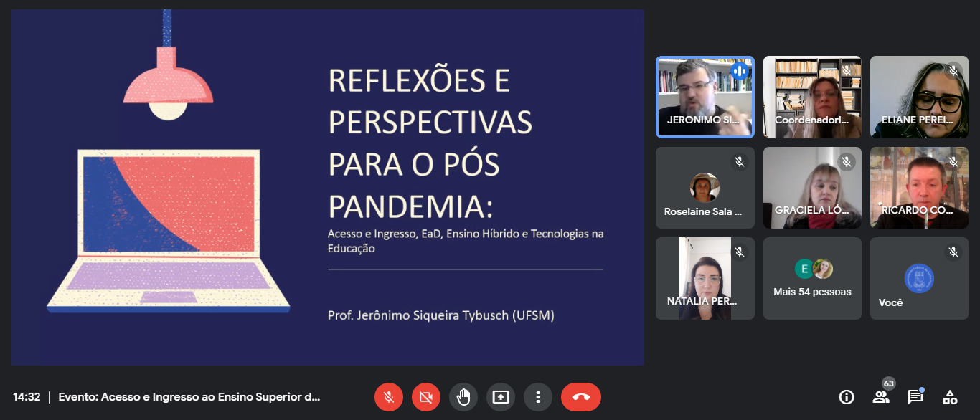Screen dimensions: 980x420
Task: Select the Coordenadoria participant tile
Action: 812,97
